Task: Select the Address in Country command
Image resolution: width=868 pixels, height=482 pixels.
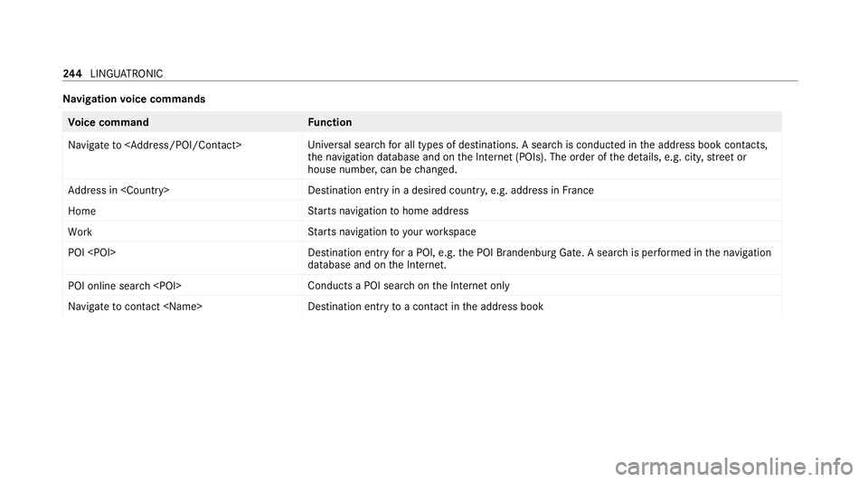Action: pos(118,191)
